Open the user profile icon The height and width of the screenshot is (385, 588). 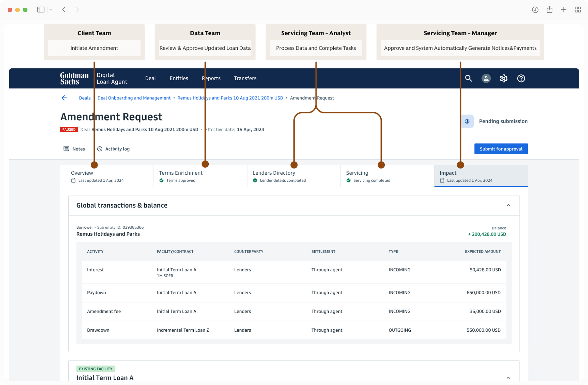point(486,78)
